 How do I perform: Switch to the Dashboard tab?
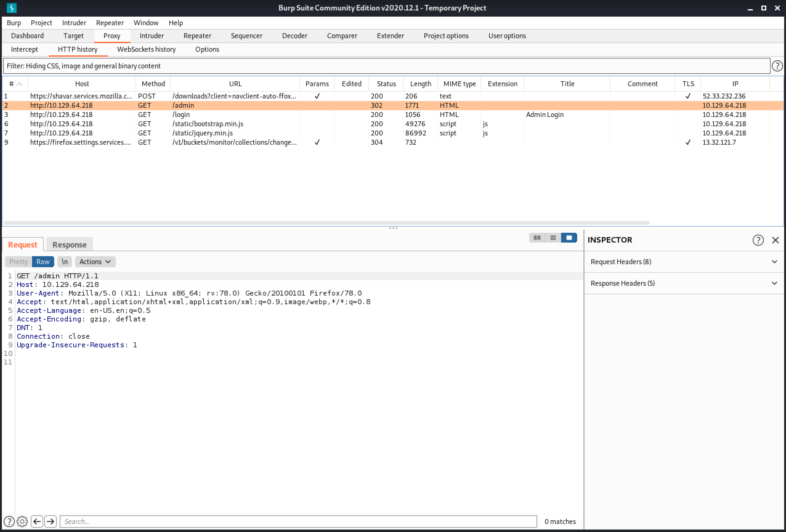coord(27,36)
